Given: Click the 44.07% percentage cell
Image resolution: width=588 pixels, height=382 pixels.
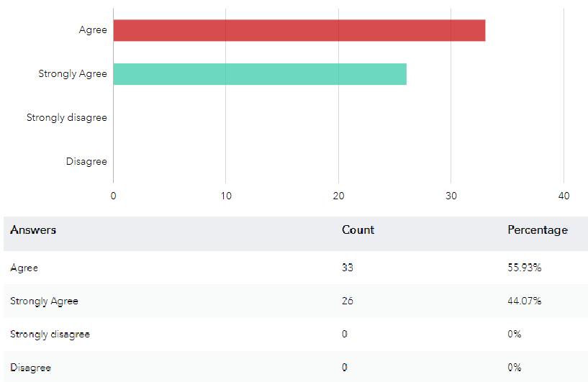Looking at the screenshot, I should (525, 301).
